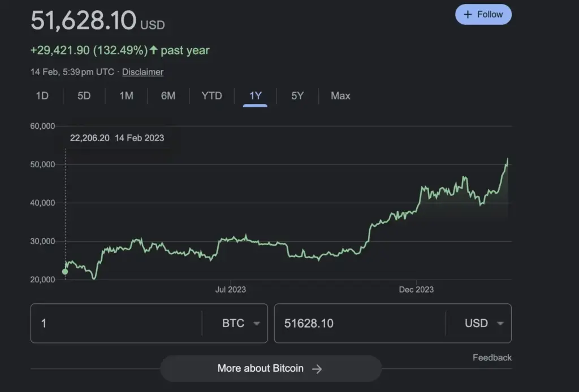Select the 1D time range tab
The height and width of the screenshot is (392, 579).
42,96
